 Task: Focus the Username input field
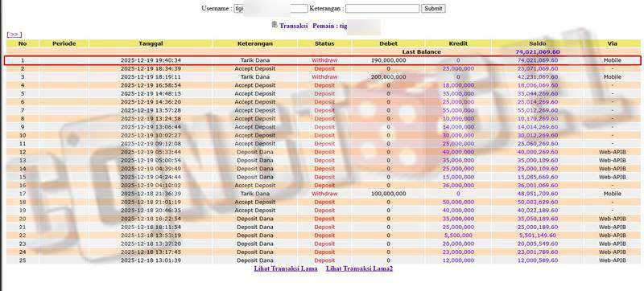point(270,9)
